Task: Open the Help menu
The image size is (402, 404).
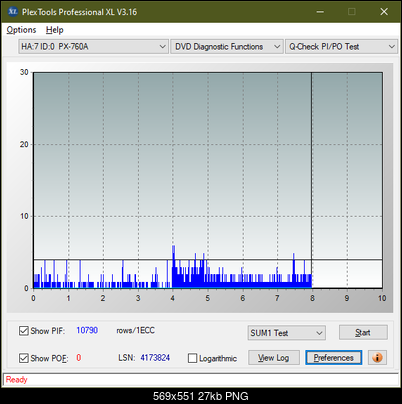Action: coord(55,30)
